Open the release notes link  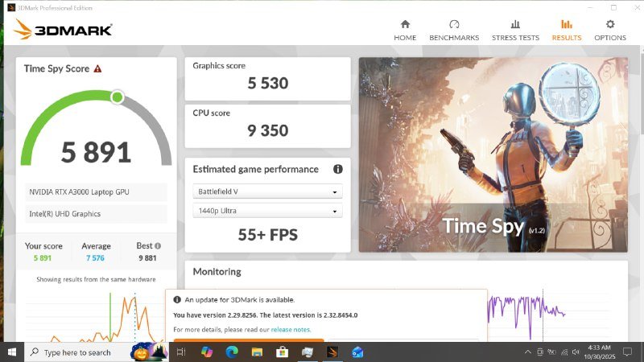(x=291, y=330)
